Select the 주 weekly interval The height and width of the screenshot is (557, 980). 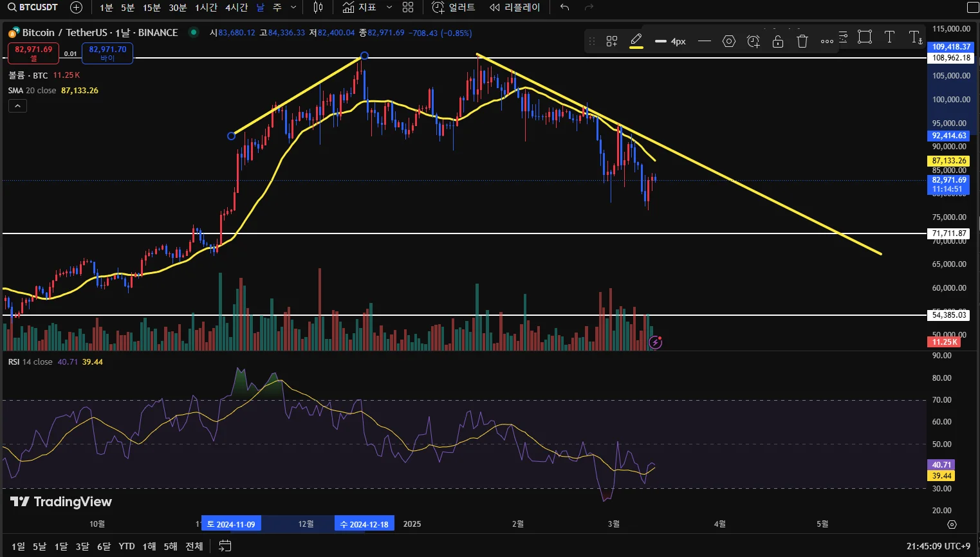coord(277,7)
